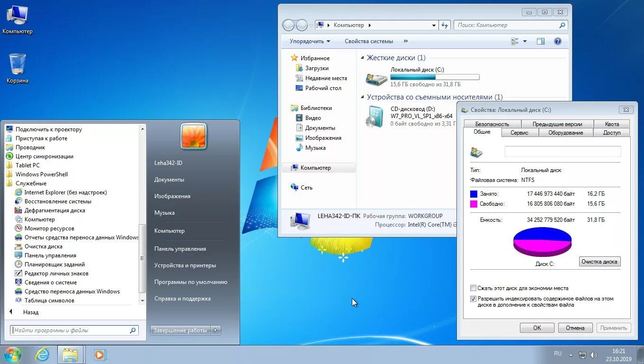The height and width of the screenshot is (364, 644).
Task: Open the Квота tab
Action: point(611,124)
